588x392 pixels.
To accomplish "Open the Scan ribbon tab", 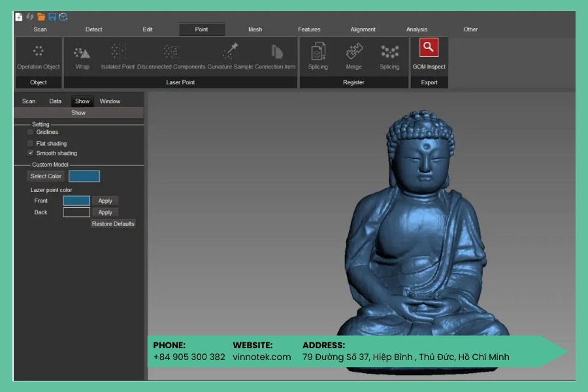I will click(40, 29).
